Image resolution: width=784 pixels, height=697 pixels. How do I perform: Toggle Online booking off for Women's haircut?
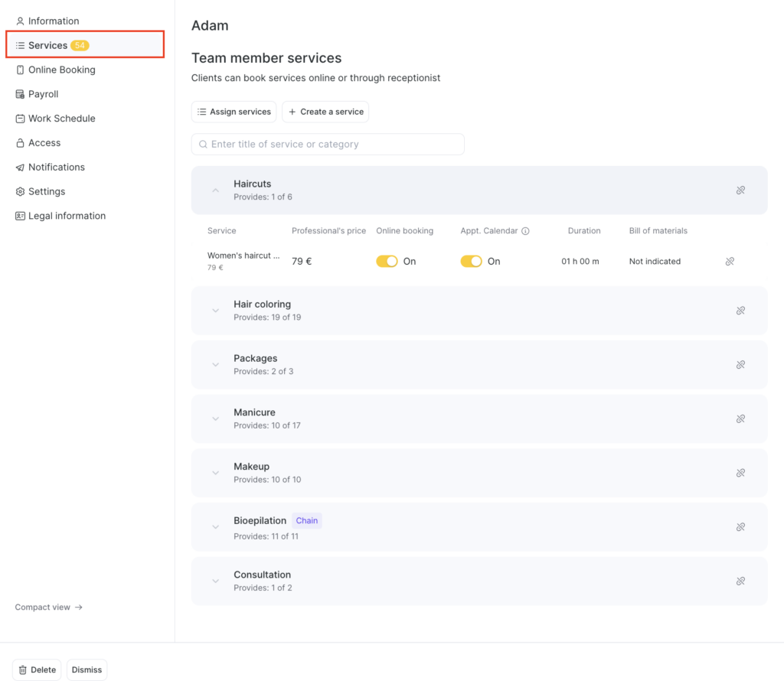(x=387, y=262)
